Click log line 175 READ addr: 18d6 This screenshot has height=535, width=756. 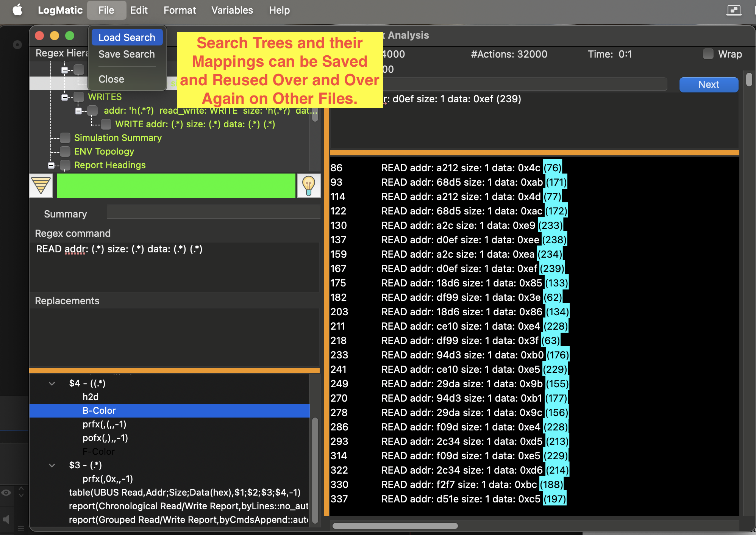click(x=449, y=283)
